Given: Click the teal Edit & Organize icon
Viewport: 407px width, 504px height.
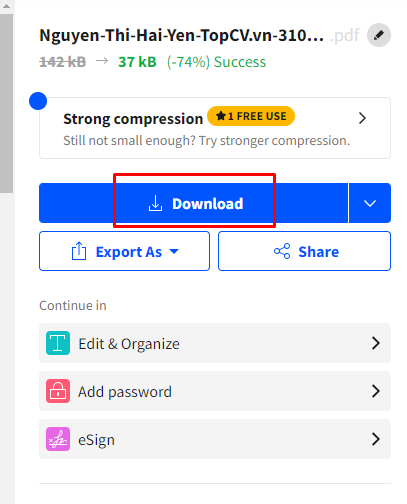Looking at the screenshot, I should pos(58,343).
